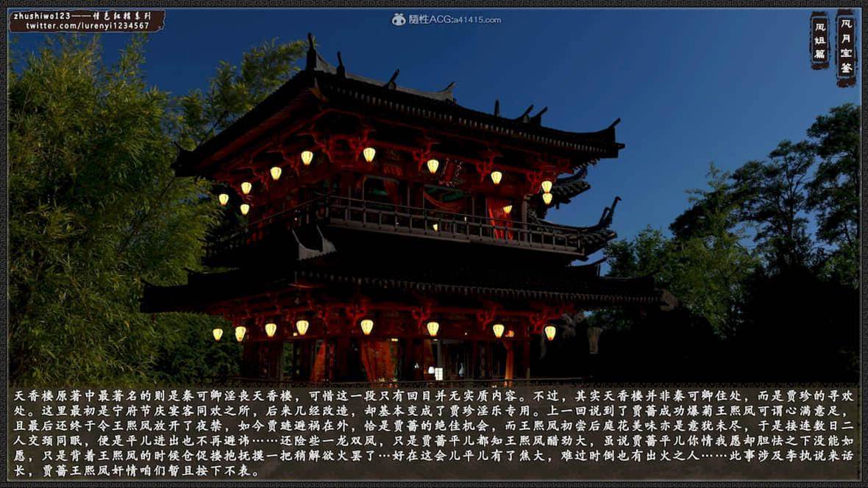Viewport: 868px width, 488px height.
Task: Click the caption text panel at the bottom
Action: coord(434,434)
